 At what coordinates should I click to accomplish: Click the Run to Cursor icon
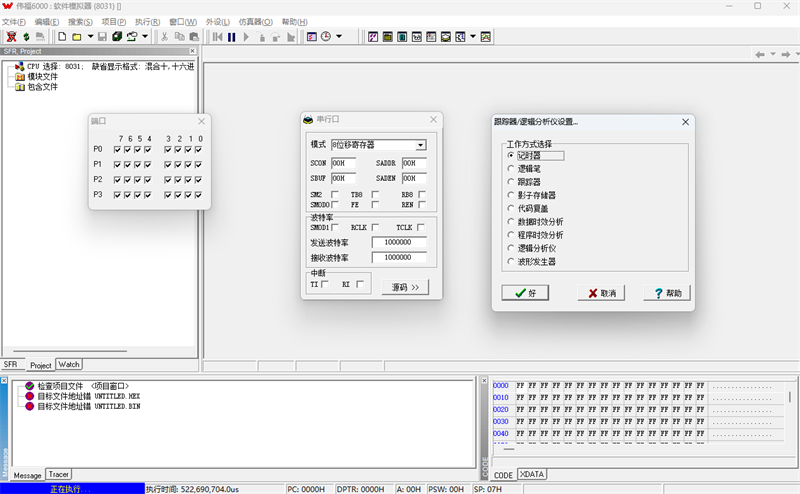[x=291, y=37]
